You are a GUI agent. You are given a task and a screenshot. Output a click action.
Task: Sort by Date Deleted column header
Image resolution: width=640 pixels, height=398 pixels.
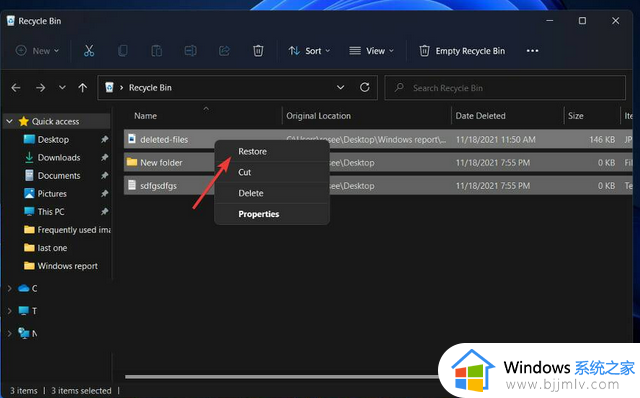click(480, 116)
